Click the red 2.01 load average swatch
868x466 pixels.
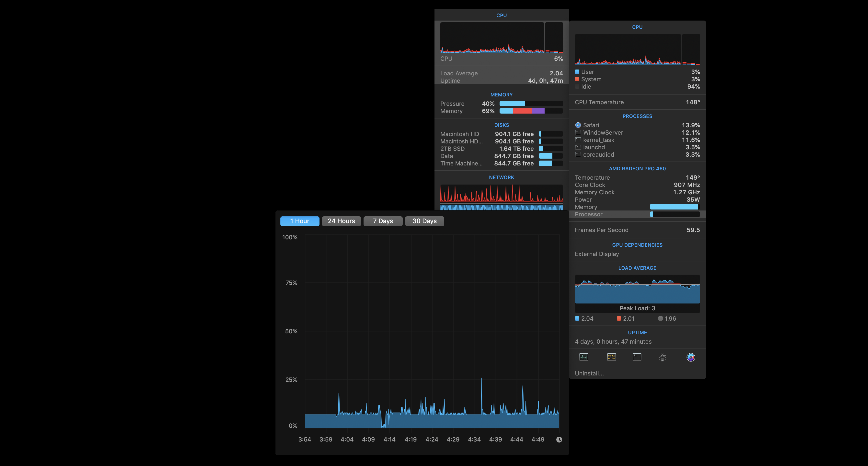point(619,318)
